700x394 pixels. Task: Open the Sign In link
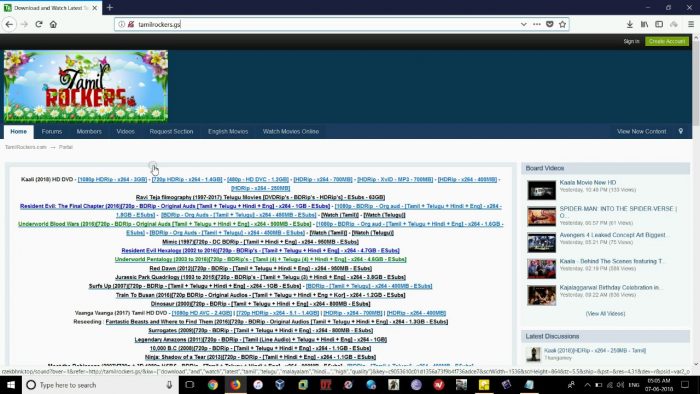pyautogui.click(x=631, y=41)
